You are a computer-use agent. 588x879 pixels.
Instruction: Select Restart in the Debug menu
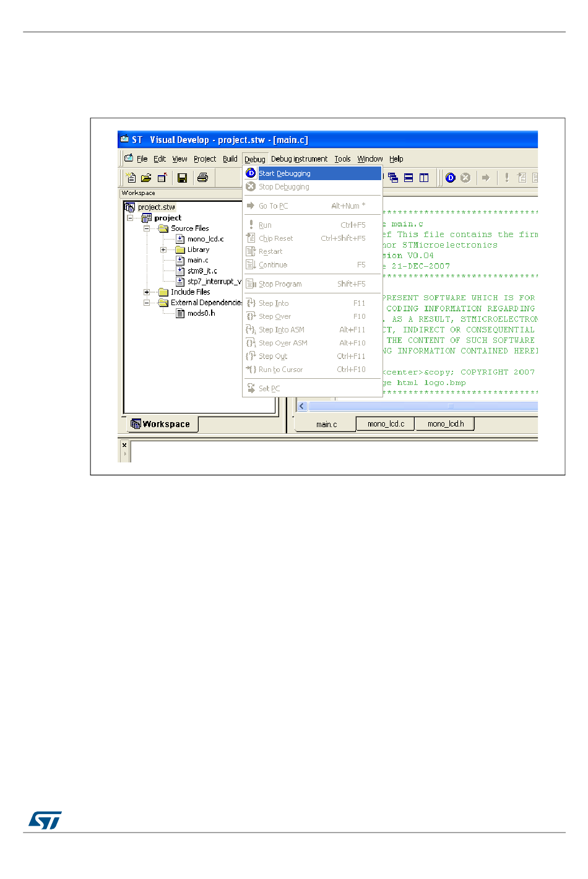313,251
